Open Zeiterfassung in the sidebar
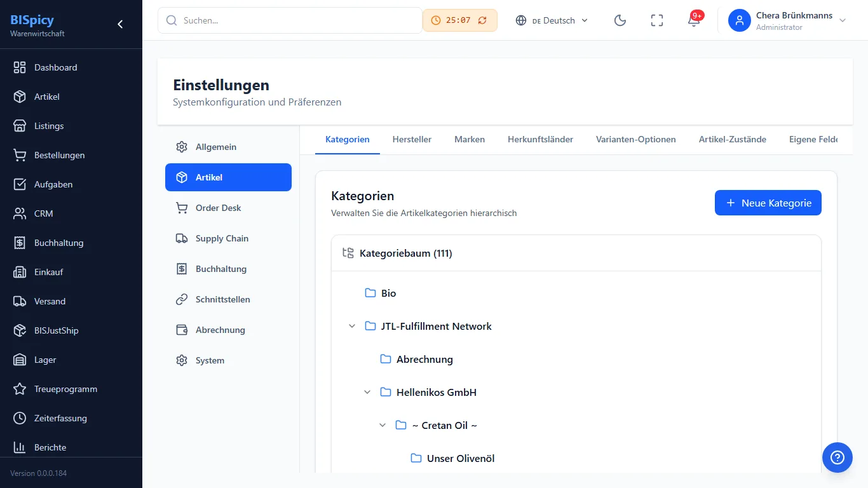The height and width of the screenshot is (488, 868). point(71,418)
